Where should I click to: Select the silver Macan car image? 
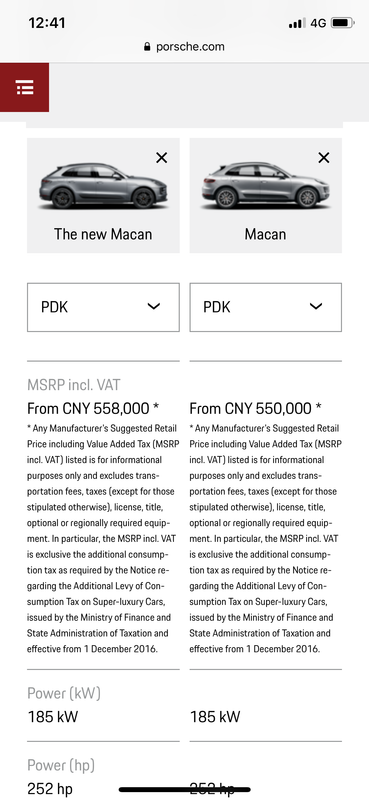click(265, 186)
